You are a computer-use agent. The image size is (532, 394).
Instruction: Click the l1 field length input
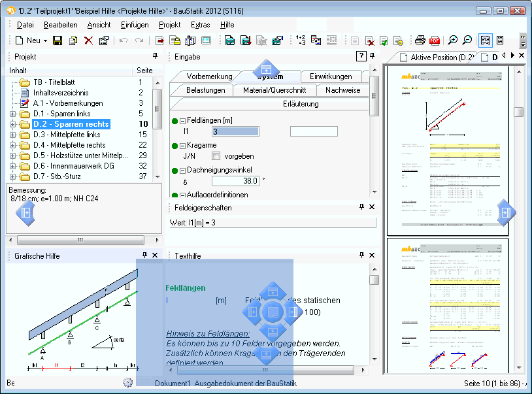pos(235,131)
